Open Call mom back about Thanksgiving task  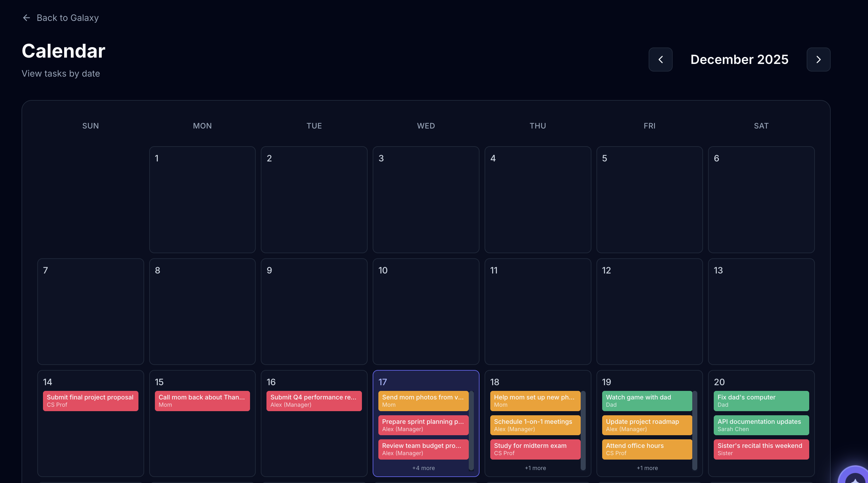point(202,401)
